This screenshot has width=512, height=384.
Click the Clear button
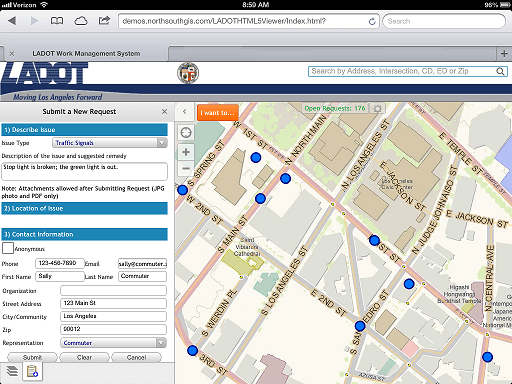pos(84,357)
